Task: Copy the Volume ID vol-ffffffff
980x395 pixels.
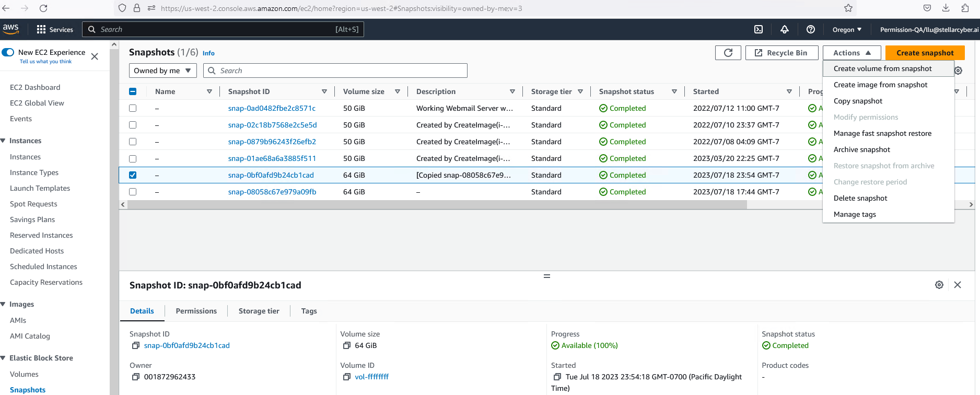Action: point(346,377)
